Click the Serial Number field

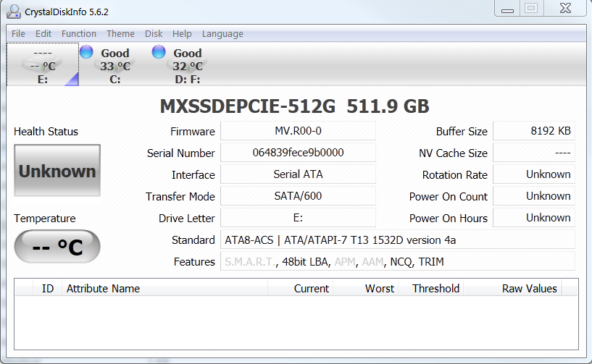pos(298,153)
